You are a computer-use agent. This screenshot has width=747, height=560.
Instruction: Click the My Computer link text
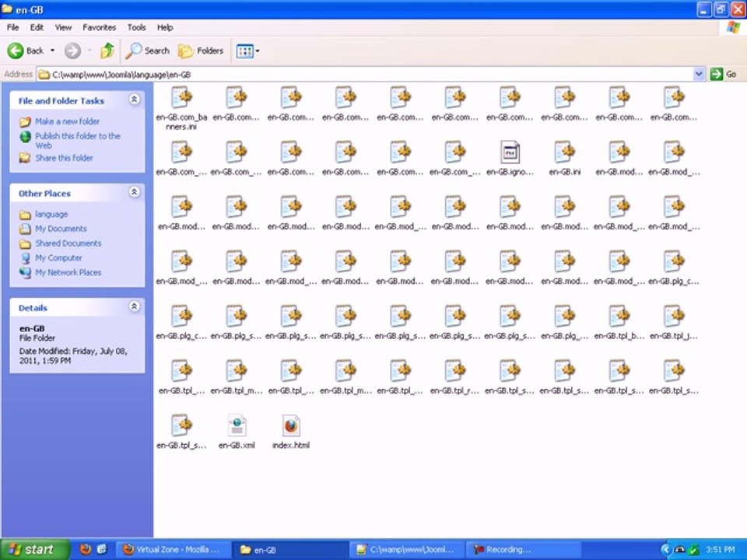[x=58, y=257]
